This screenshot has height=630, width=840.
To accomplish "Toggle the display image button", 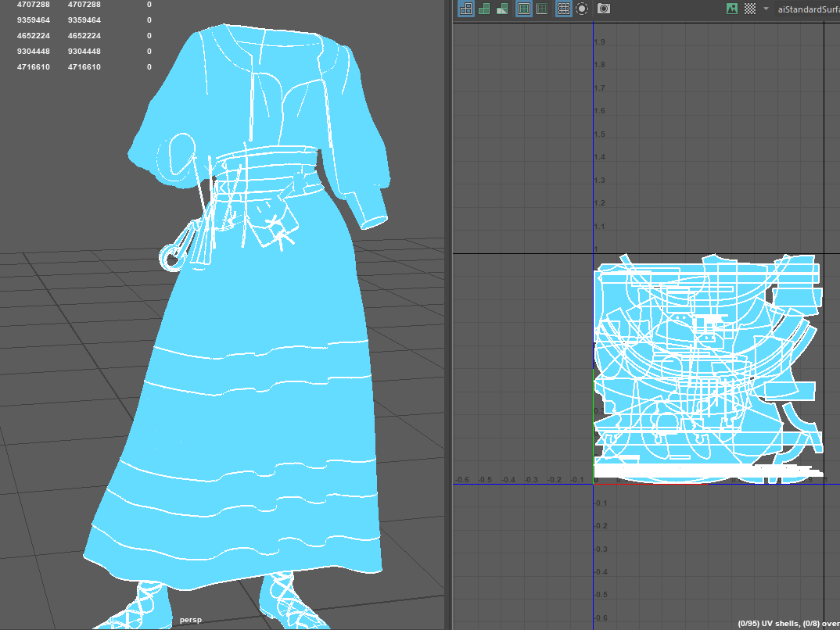I will point(732,9).
